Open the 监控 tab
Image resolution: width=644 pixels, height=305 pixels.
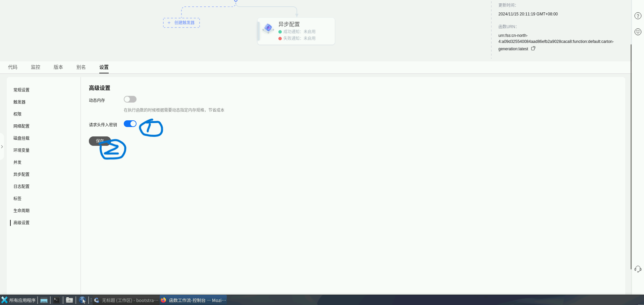pos(36,67)
